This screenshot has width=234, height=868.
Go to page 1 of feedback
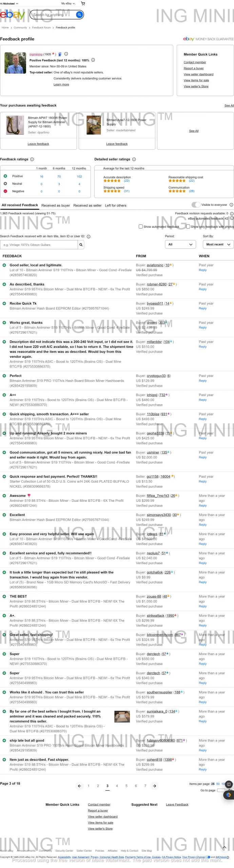[x=89, y=786]
